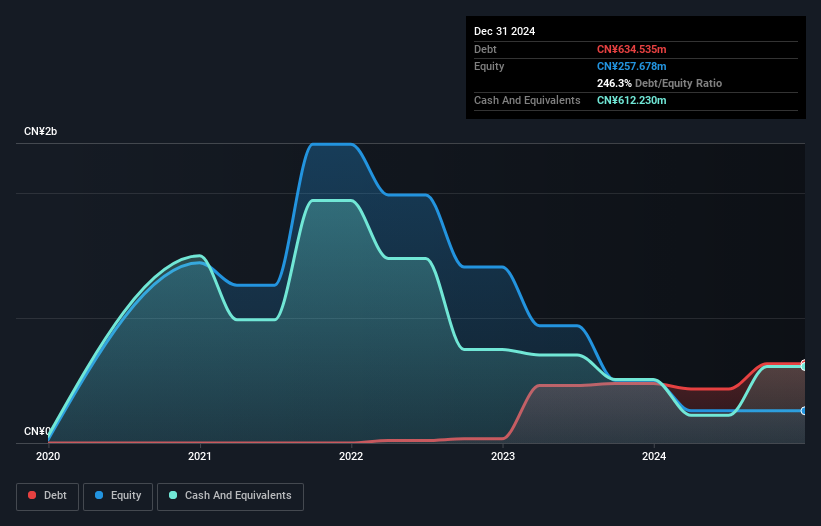This screenshot has width=821, height=526.
Task: Select the Equity endpoint marker at Dec 2024
Action: pyautogui.click(x=804, y=411)
